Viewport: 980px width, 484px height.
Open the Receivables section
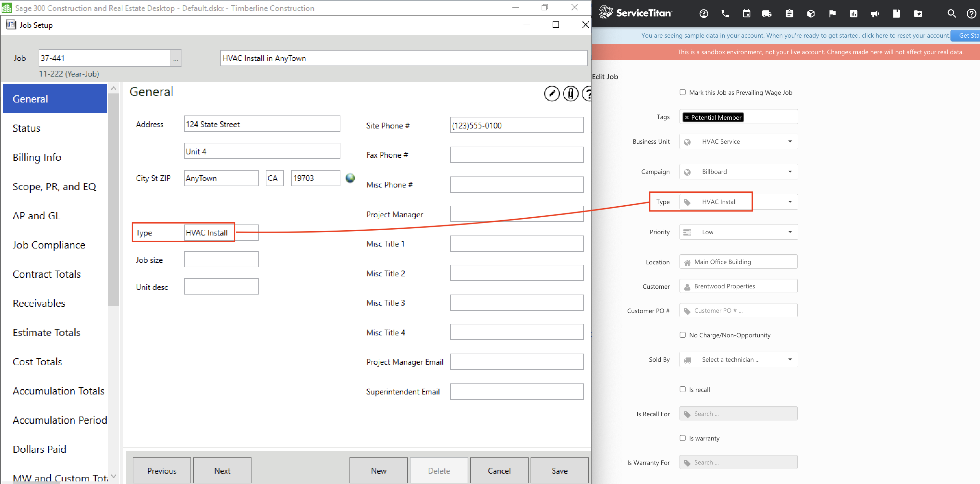click(x=55, y=303)
